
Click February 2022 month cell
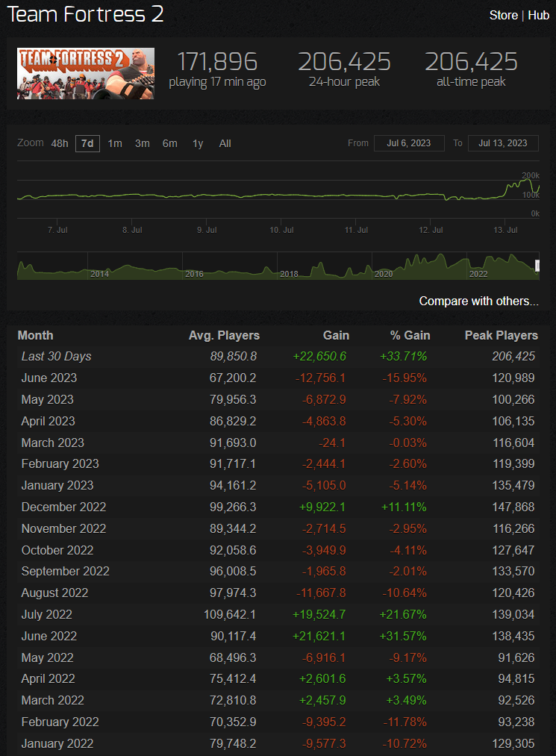tap(60, 722)
